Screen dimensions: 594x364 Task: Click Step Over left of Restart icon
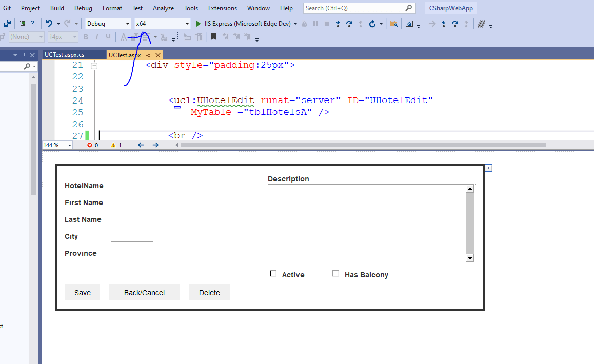pyautogui.click(x=349, y=24)
